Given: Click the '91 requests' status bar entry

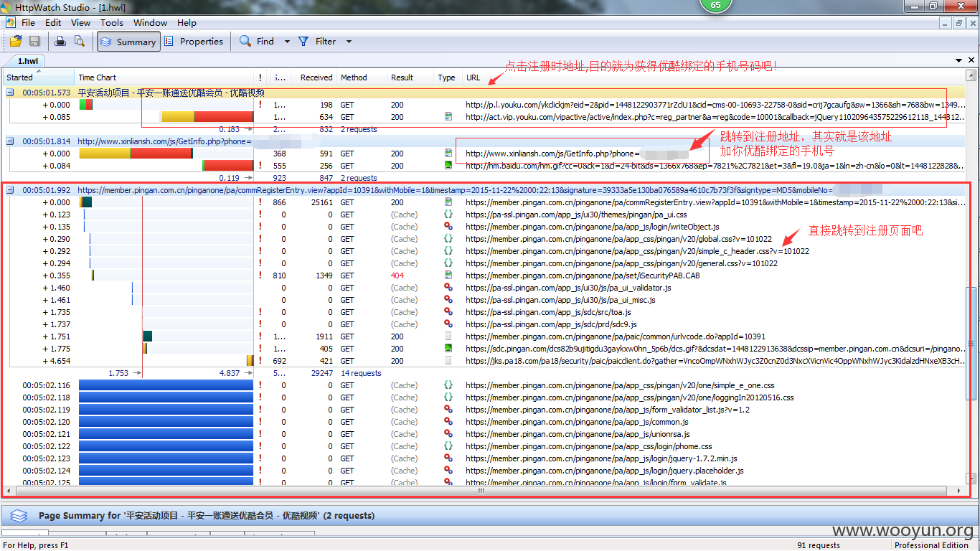Looking at the screenshot, I should (x=819, y=545).
